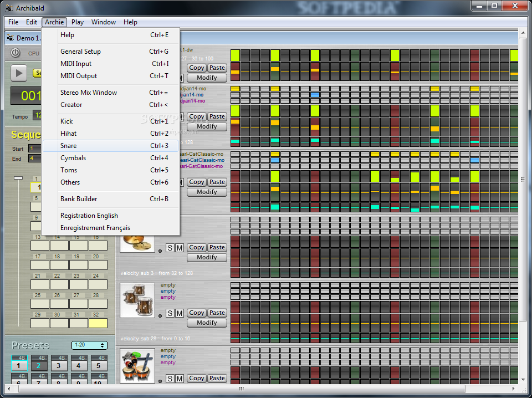Choose Kick from Archie menu
532x398 pixels.
(x=110, y=121)
